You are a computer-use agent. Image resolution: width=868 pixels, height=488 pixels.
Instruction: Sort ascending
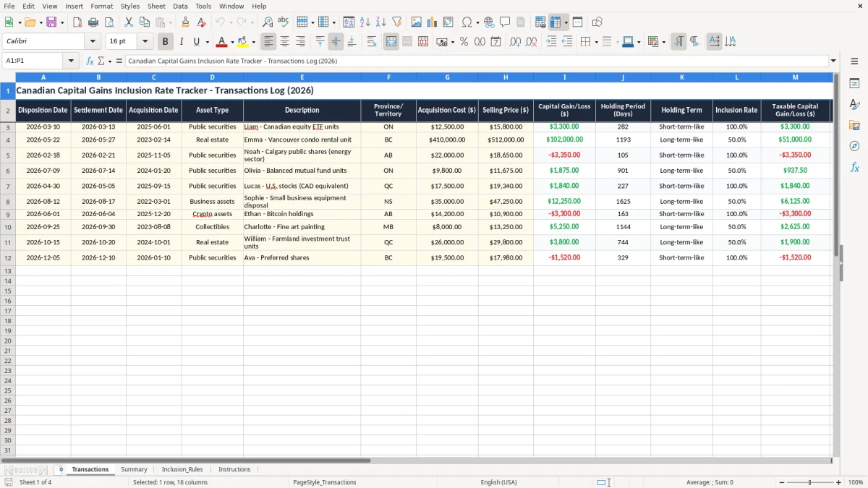coord(365,22)
